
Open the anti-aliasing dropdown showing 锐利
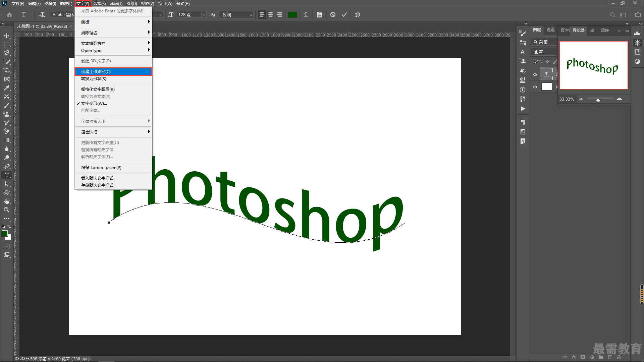(236, 15)
